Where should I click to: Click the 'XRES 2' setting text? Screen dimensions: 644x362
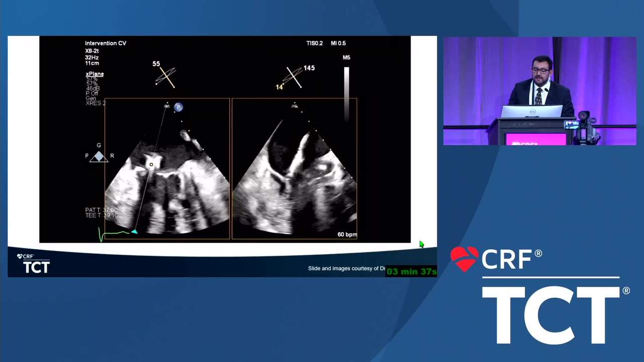click(x=96, y=103)
